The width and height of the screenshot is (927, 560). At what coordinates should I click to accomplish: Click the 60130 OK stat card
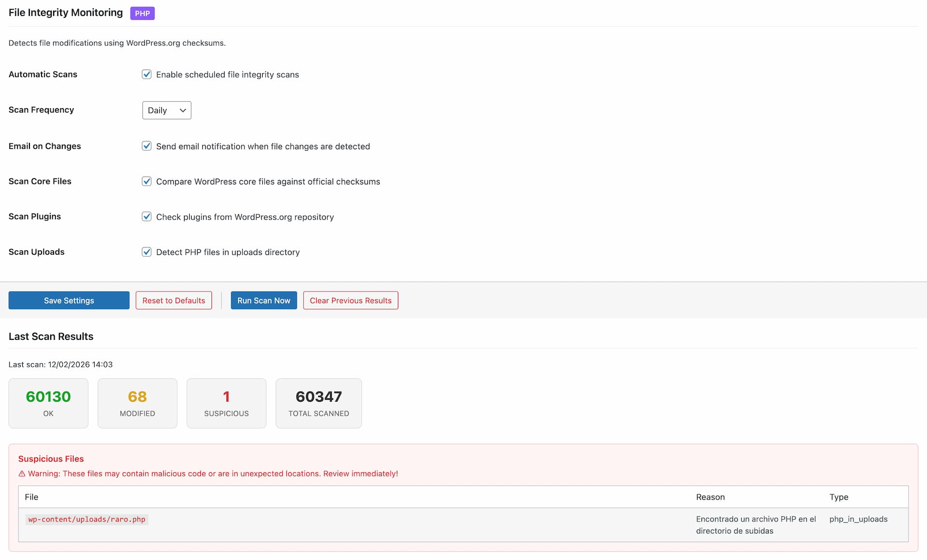[48, 403]
